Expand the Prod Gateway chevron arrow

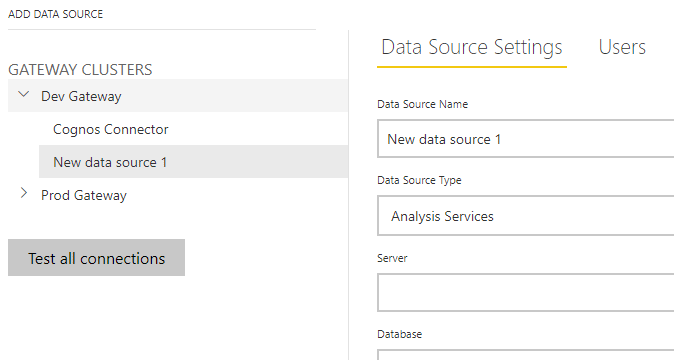click(x=24, y=193)
